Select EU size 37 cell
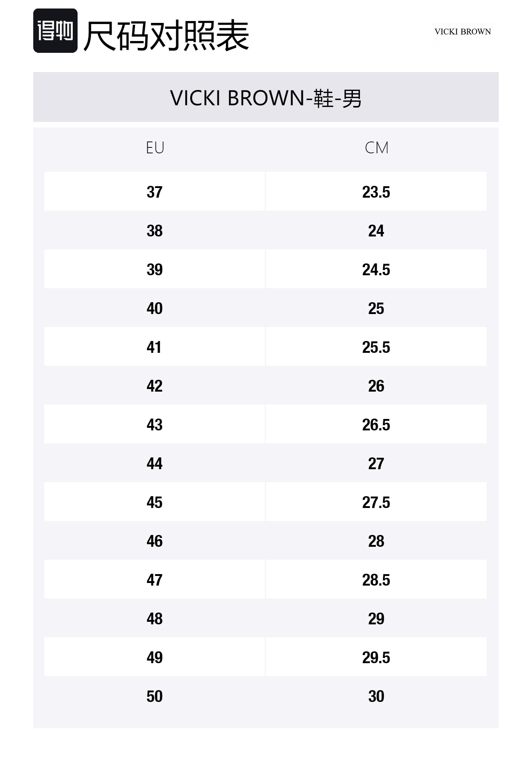532x757 pixels. (154, 192)
